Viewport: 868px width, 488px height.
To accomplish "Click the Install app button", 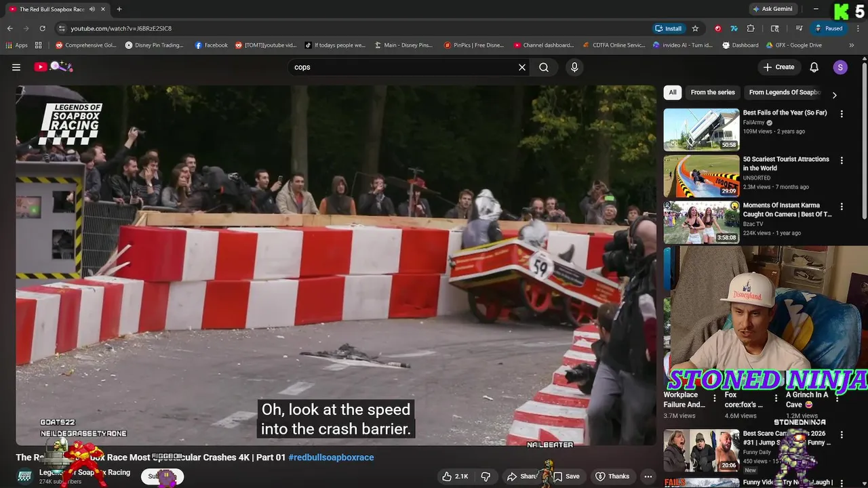I will pyautogui.click(x=669, y=28).
